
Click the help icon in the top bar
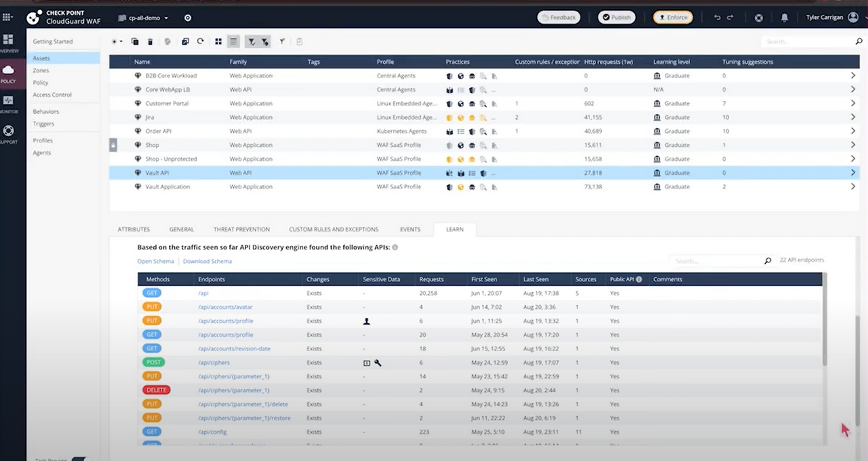coord(758,18)
